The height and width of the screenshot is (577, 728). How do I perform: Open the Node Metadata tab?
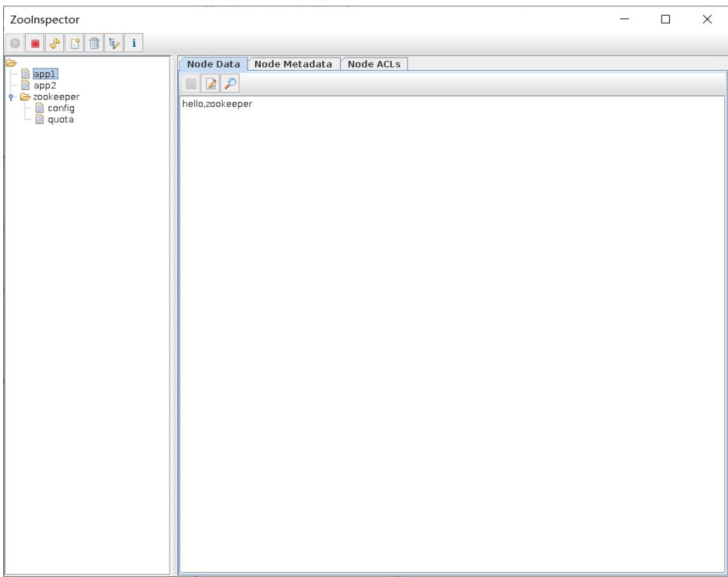[x=294, y=64]
